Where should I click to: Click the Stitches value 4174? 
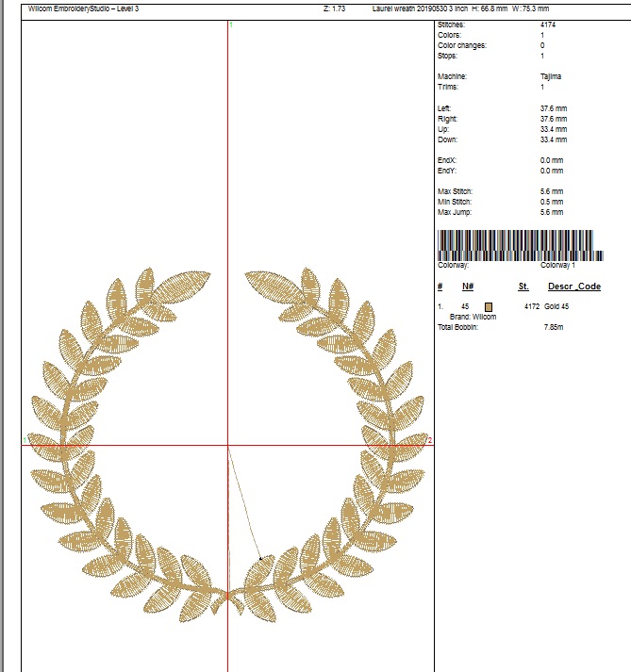tap(548, 25)
